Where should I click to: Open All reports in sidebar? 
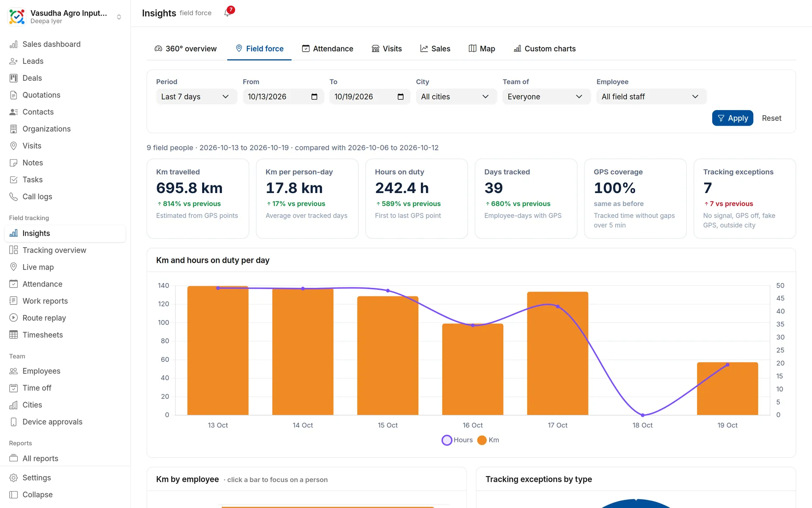coord(65,458)
